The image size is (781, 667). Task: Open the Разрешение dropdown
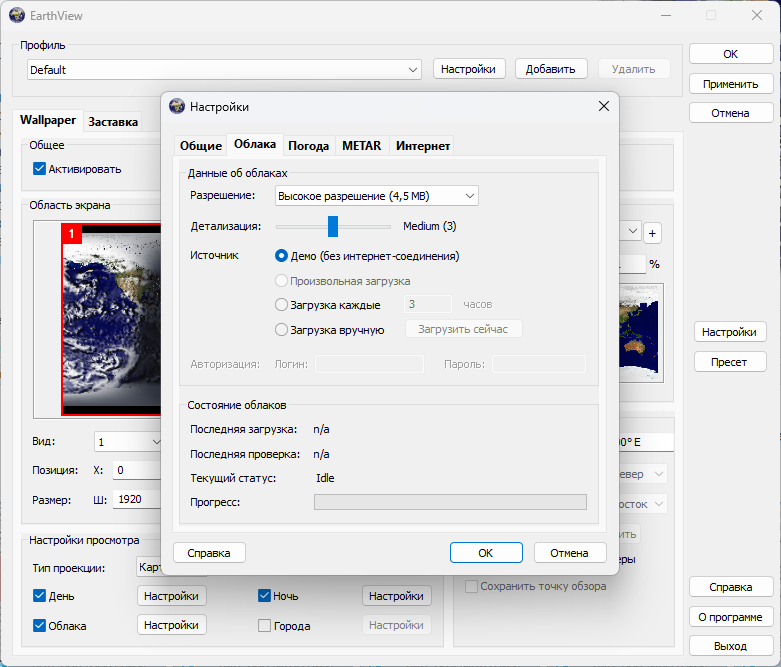(x=376, y=196)
